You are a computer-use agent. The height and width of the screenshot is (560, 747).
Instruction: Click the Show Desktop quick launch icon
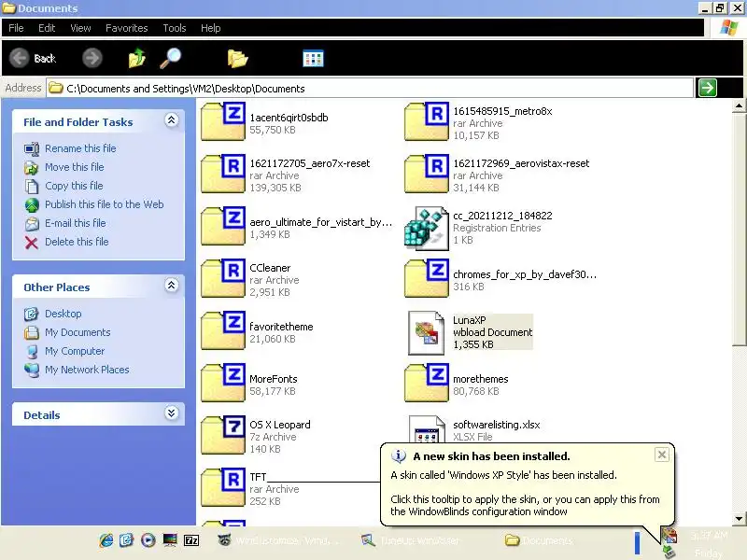(x=127, y=540)
